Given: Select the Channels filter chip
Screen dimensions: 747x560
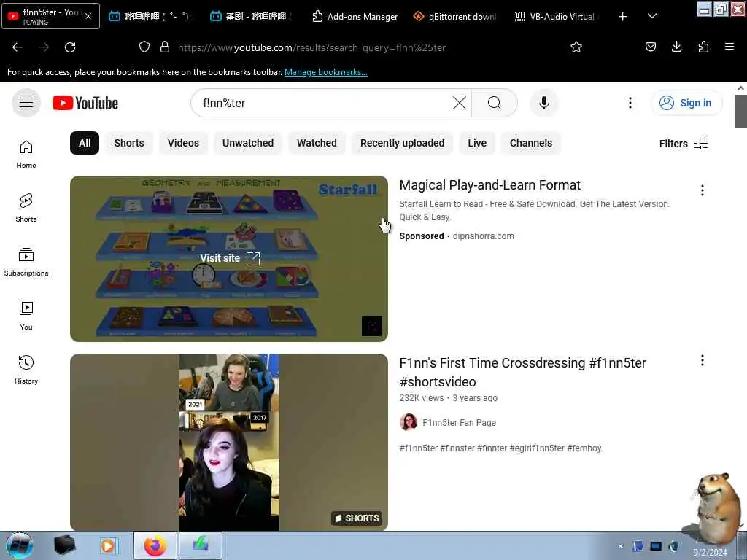Looking at the screenshot, I should [x=531, y=143].
